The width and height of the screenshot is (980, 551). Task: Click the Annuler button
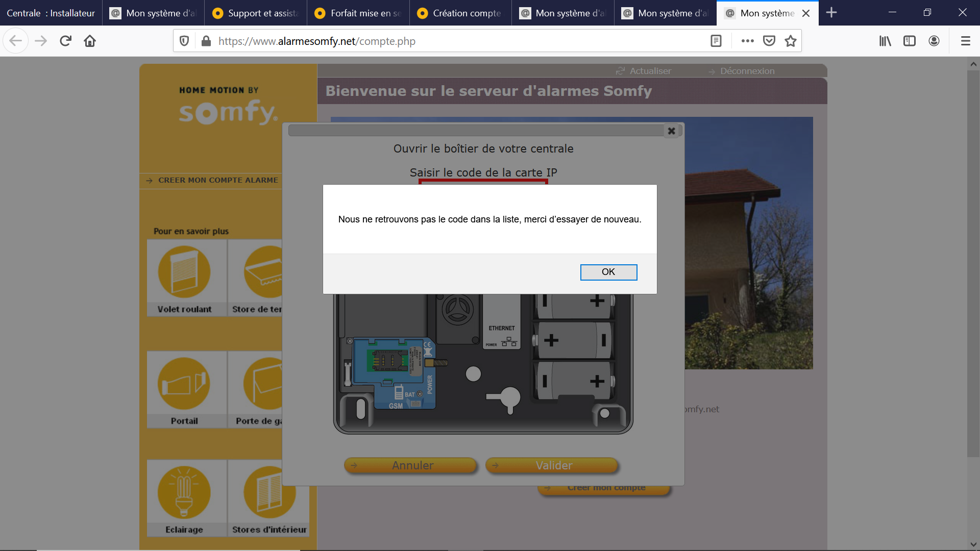410,465
